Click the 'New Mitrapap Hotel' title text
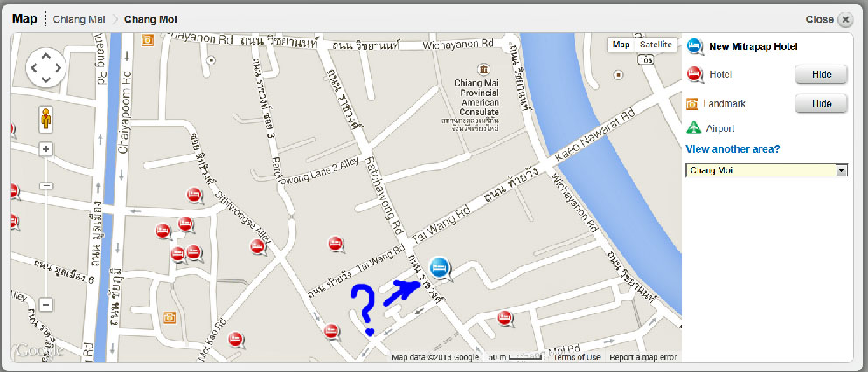Image resolution: width=868 pixels, height=372 pixels. tap(753, 47)
